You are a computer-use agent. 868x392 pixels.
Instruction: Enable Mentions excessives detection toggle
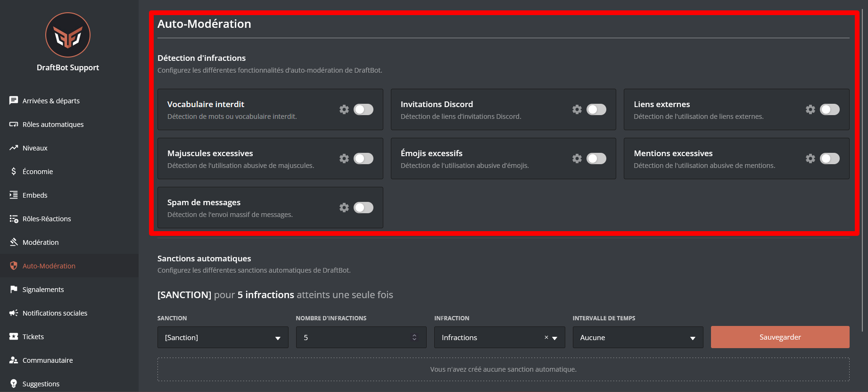[x=830, y=158]
